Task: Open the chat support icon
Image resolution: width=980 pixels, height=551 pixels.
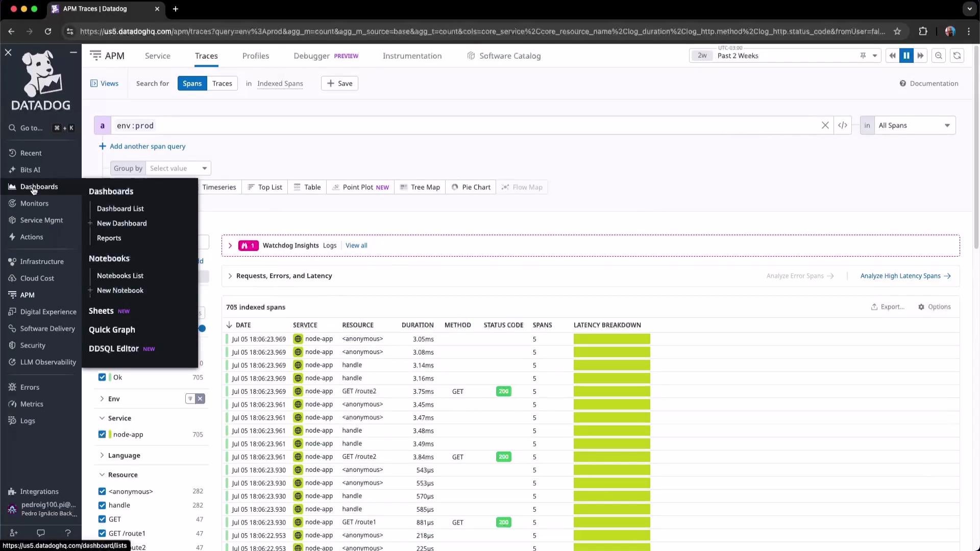Action: click(41, 533)
